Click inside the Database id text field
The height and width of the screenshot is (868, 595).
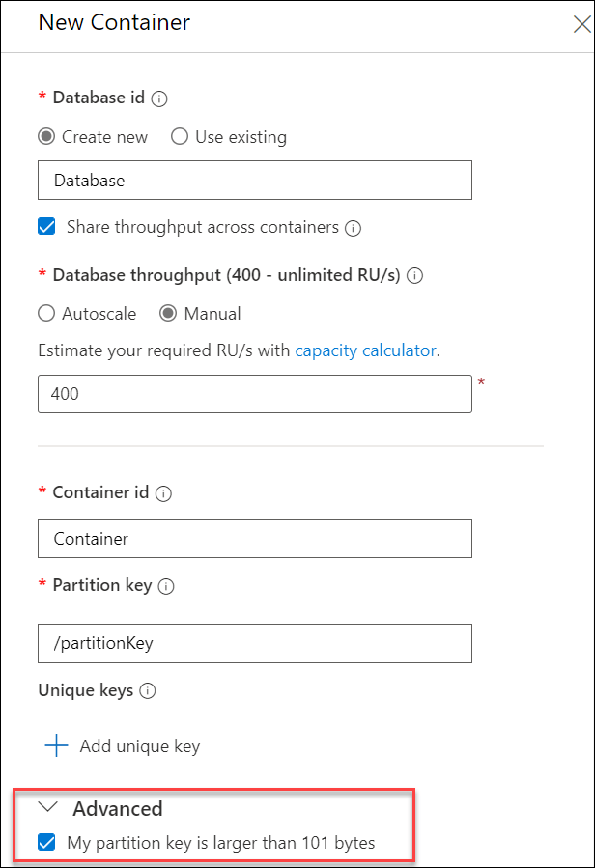coord(254,180)
